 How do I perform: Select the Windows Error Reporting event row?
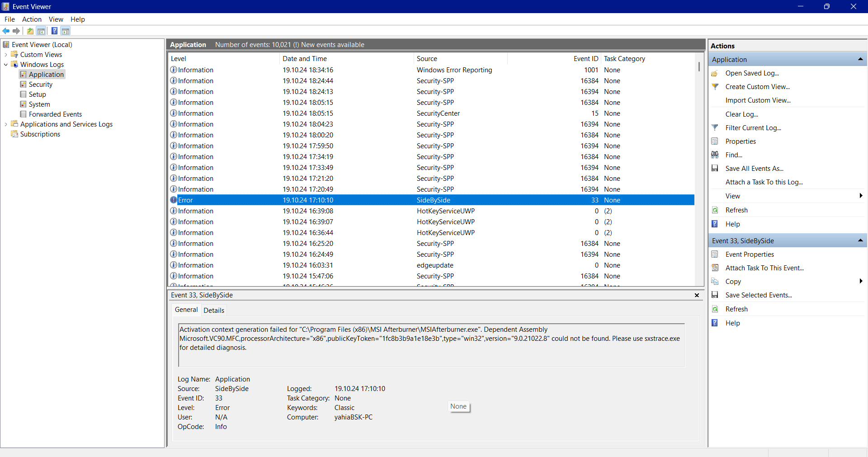click(431, 70)
